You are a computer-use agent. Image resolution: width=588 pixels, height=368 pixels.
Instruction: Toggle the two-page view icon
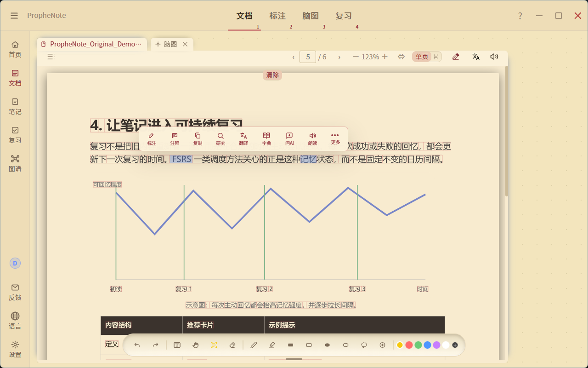tap(436, 57)
